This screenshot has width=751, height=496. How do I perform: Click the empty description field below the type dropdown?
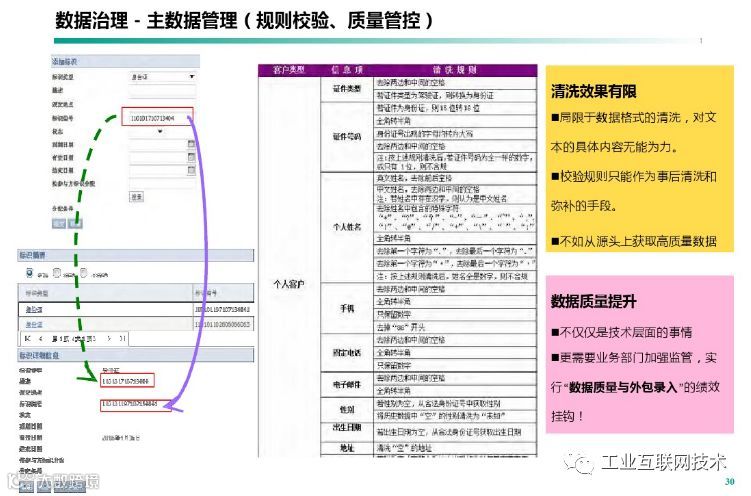tap(162, 90)
